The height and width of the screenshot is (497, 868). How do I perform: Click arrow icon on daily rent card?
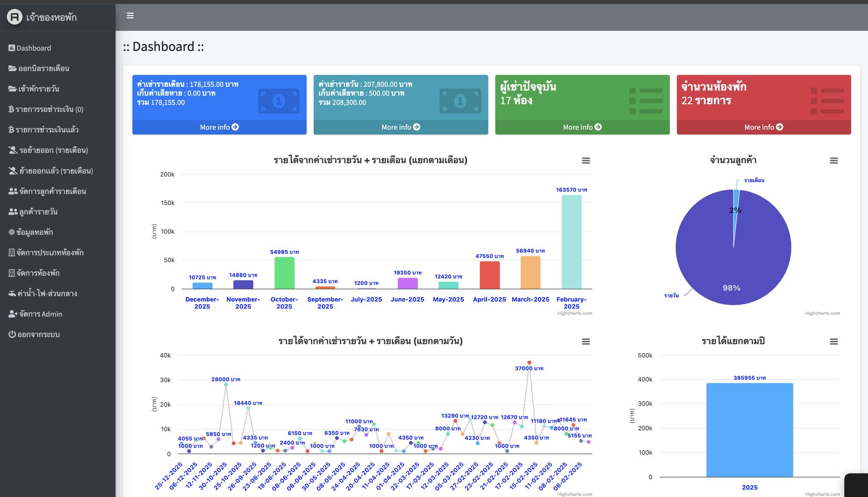coord(417,127)
